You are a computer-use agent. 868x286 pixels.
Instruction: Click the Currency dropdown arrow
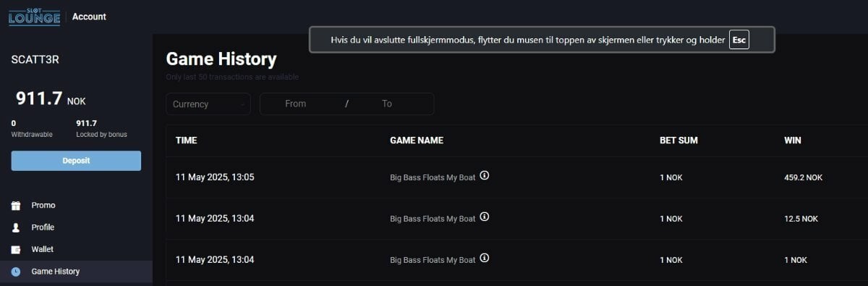[x=242, y=104]
